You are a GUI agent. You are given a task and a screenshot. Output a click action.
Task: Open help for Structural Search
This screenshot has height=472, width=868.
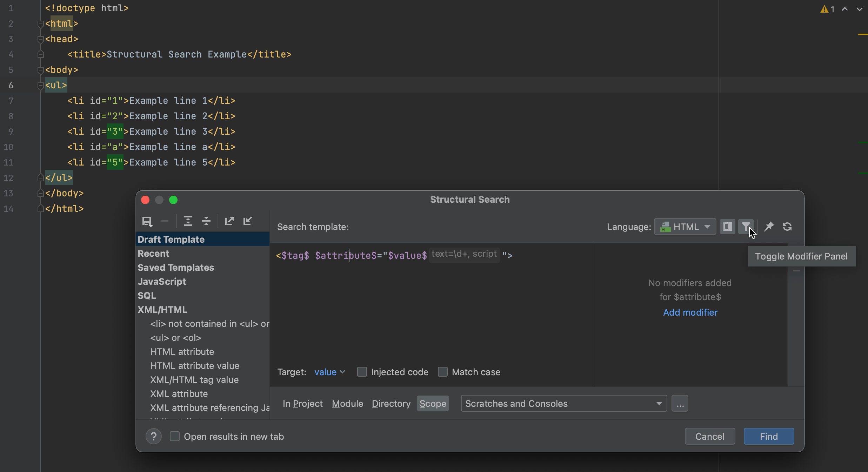(153, 436)
